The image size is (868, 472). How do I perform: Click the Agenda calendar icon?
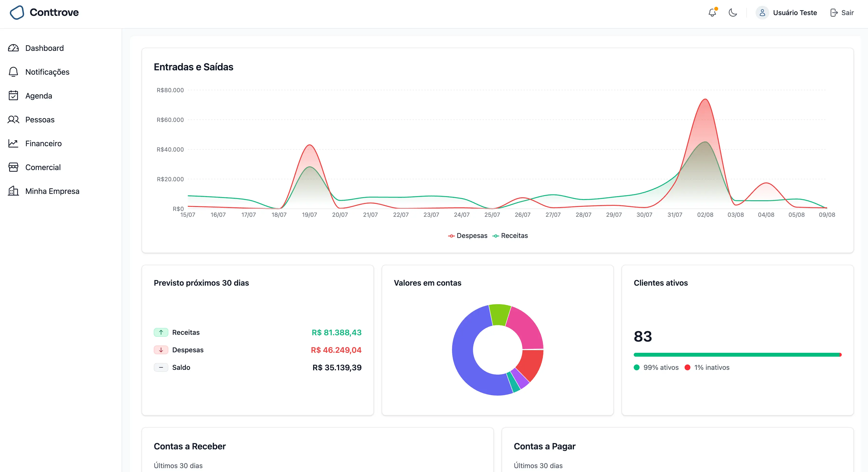click(13, 96)
